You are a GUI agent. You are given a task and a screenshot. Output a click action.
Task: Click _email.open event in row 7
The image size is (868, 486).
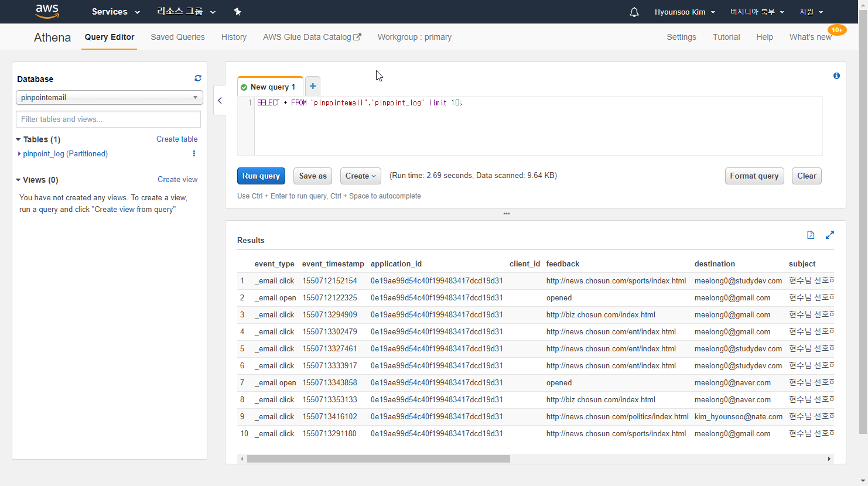coord(275,382)
